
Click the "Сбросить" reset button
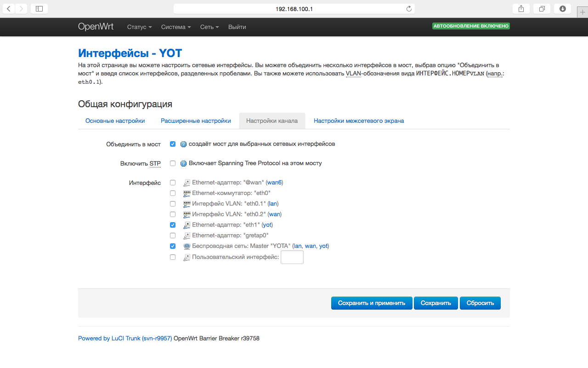pyautogui.click(x=480, y=303)
